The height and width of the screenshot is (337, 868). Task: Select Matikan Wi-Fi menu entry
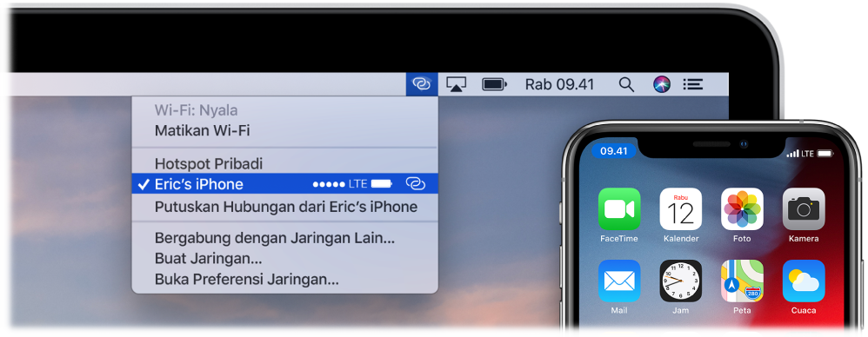point(284,131)
